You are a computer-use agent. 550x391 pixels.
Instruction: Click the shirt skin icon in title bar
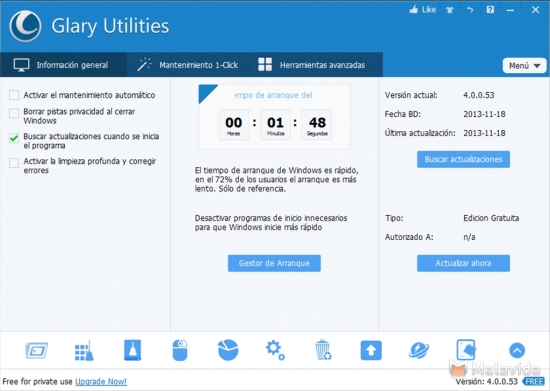(x=450, y=10)
